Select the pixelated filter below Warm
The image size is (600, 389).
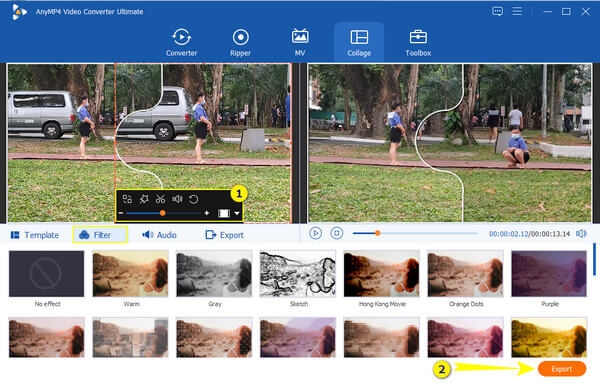tap(130, 337)
